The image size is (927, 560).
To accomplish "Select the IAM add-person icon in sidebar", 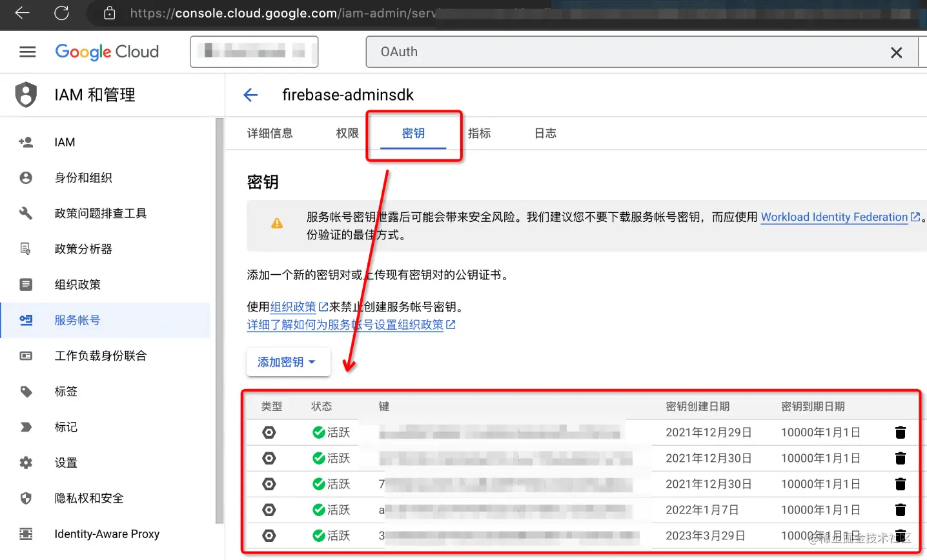I will click(x=26, y=142).
